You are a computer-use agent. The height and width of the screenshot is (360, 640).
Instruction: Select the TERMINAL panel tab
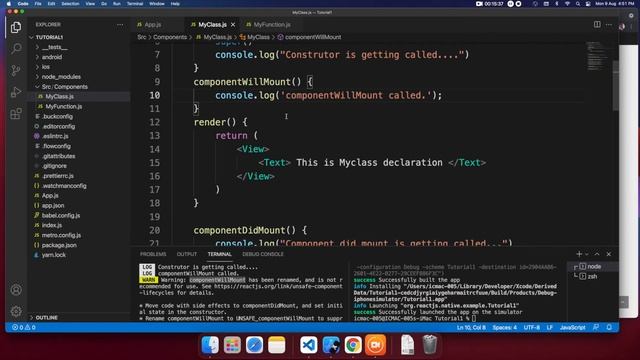coord(220,254)
